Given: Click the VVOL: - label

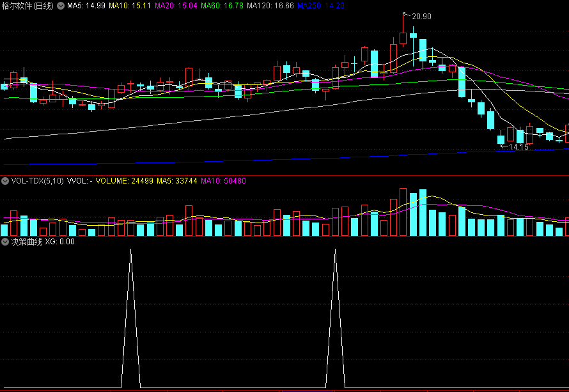Looking at the screenshot, I should pos(79,181).
